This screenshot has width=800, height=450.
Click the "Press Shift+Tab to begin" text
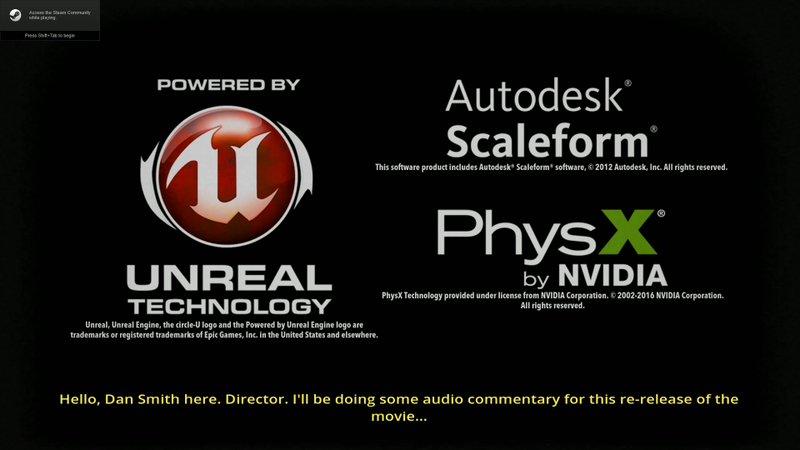(49, 36)
